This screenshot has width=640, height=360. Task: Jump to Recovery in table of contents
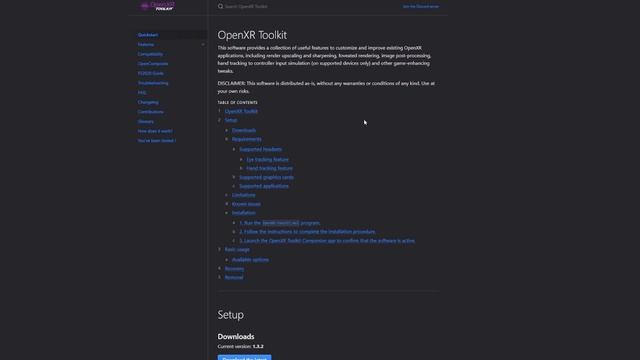(x=234, y=269)
